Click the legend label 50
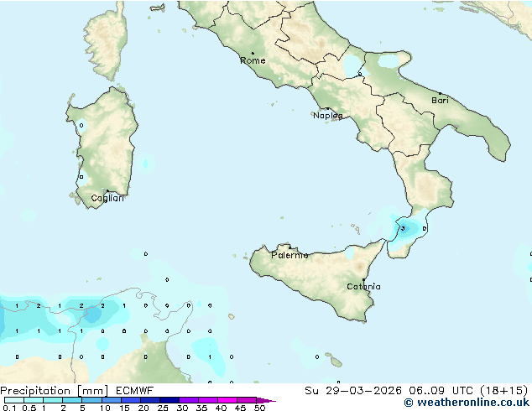The image size is (532, 411). pyautogui.click(x=259, y=408)
